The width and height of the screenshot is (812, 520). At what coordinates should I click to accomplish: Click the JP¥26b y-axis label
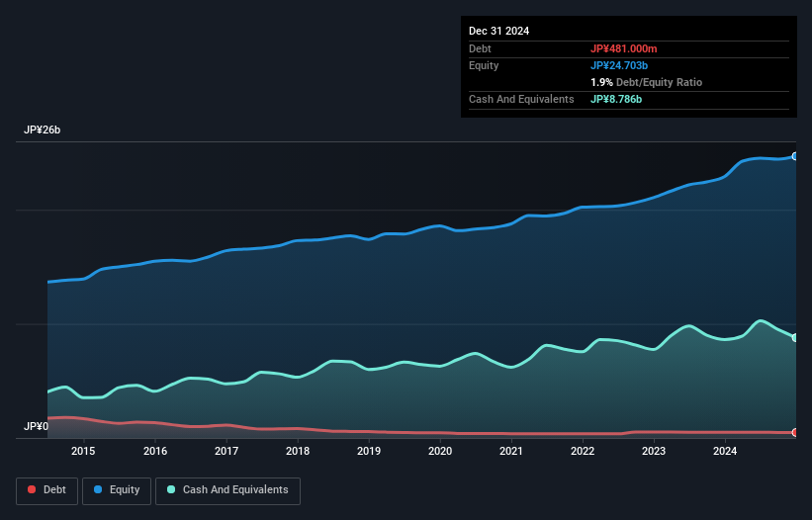[x=42, y=130]
